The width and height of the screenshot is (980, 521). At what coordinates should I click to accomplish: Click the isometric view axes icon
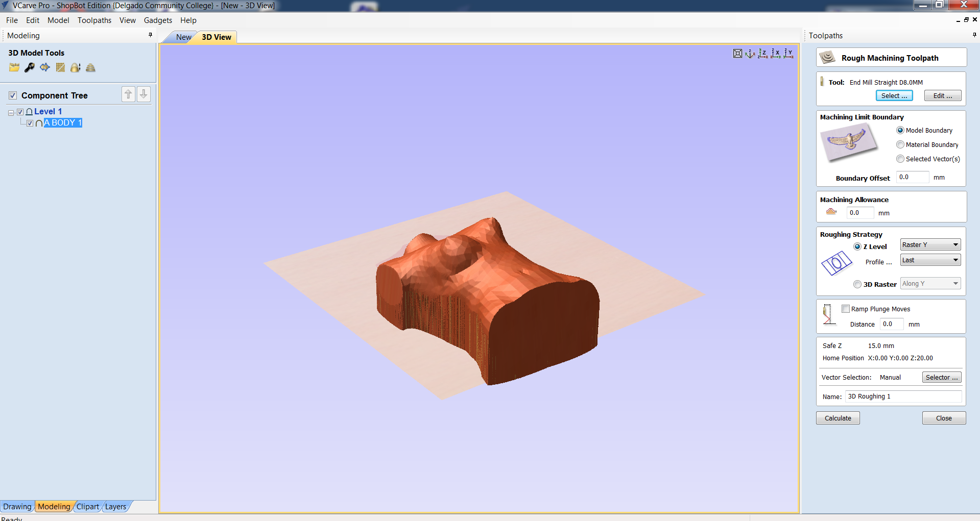750,54
